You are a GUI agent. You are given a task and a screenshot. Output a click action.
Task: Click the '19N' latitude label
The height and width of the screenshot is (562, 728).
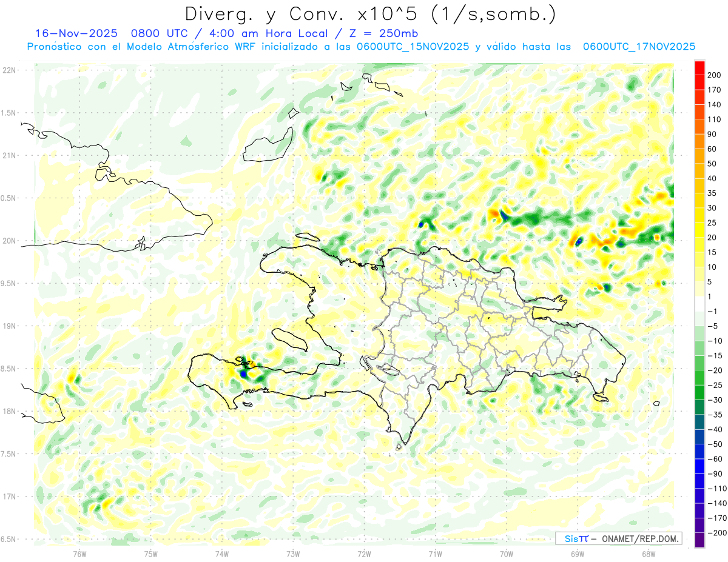coord(8,326)
